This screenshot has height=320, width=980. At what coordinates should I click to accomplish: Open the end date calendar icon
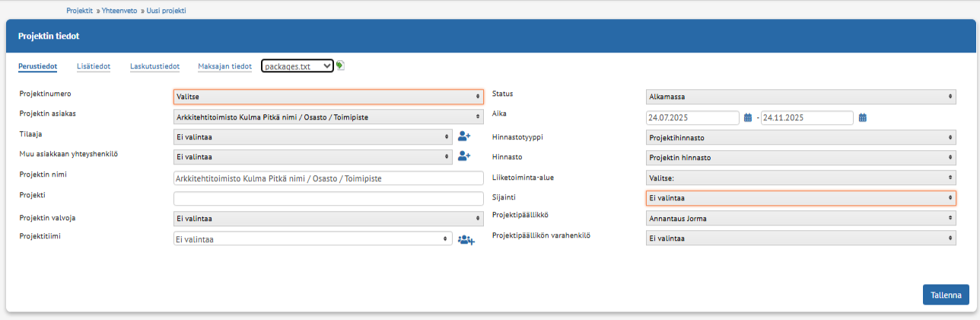[863, 117]
